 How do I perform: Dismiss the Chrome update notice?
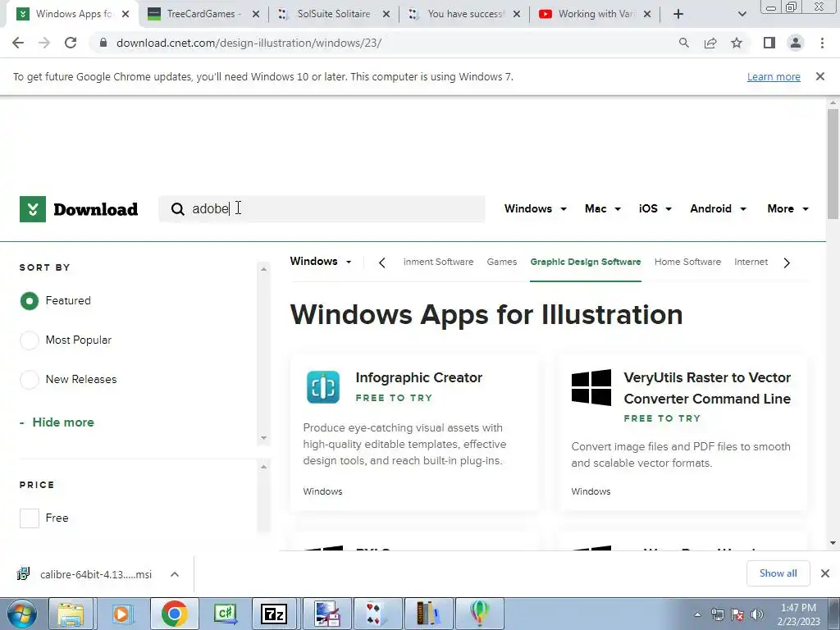click(x=820, y=76)
